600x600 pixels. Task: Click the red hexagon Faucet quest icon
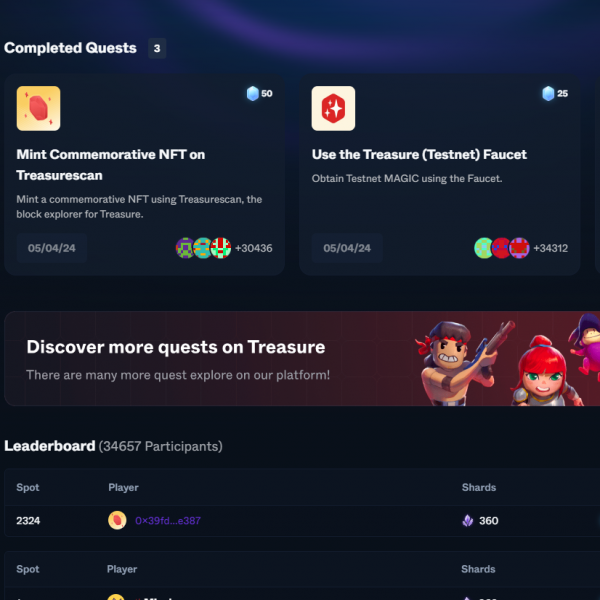pyautogui.click(x=333, y=108)
